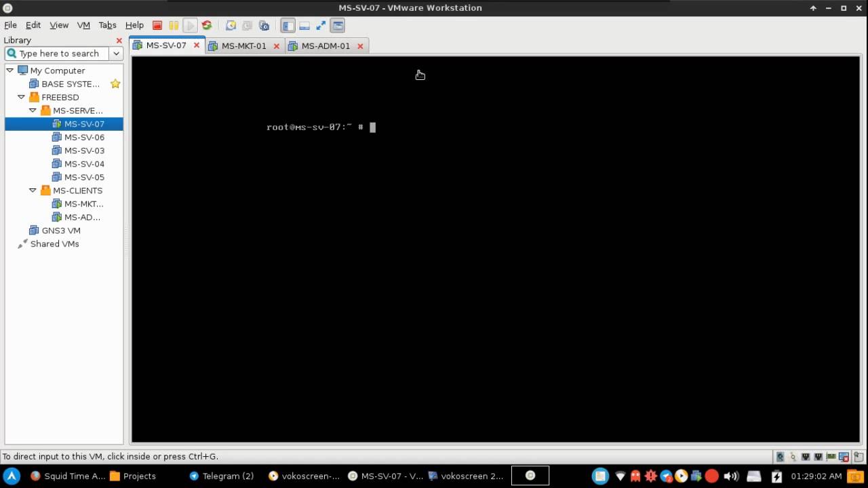Click the message log status bar icon

(x=859, y=457)
